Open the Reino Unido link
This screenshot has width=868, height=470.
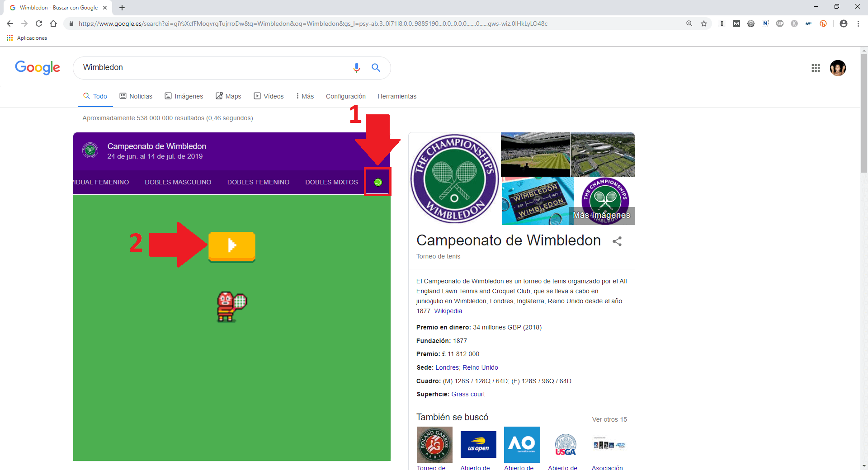point(480,367)
